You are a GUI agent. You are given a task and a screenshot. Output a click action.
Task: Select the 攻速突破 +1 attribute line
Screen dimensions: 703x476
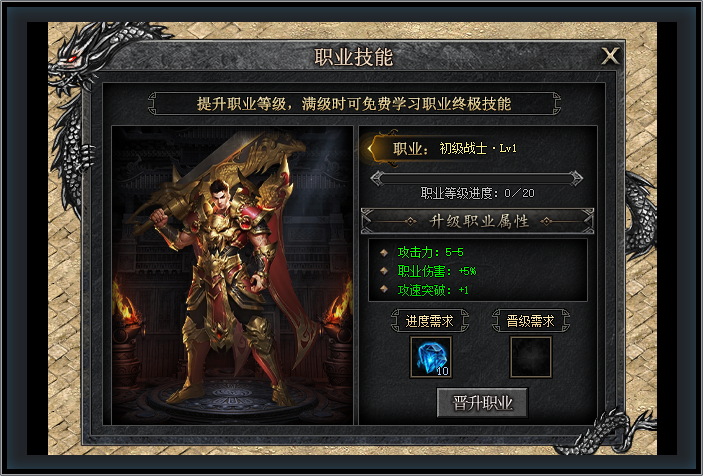point(433,290)
